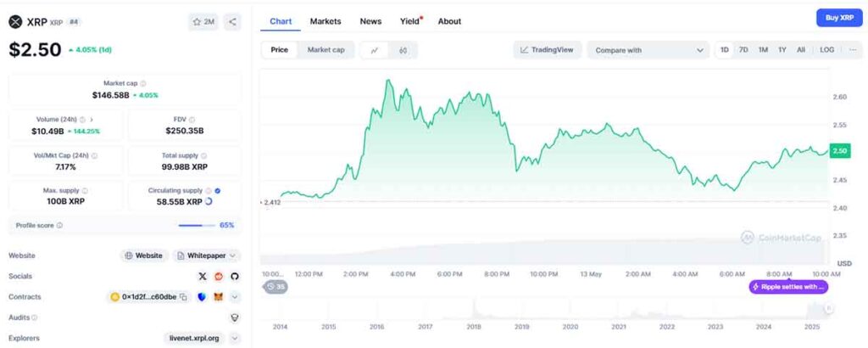Open the X (Twitter) social link
The height and width of the screenshot is (348, 868).
pos(202,277)
